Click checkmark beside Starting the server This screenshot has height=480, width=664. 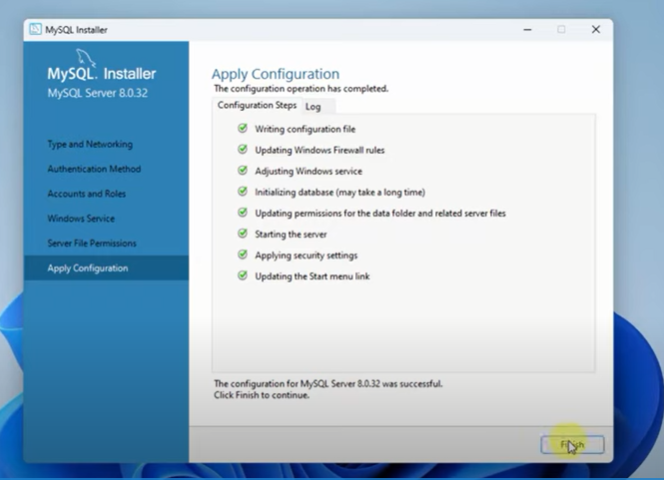tap(243, 233)
